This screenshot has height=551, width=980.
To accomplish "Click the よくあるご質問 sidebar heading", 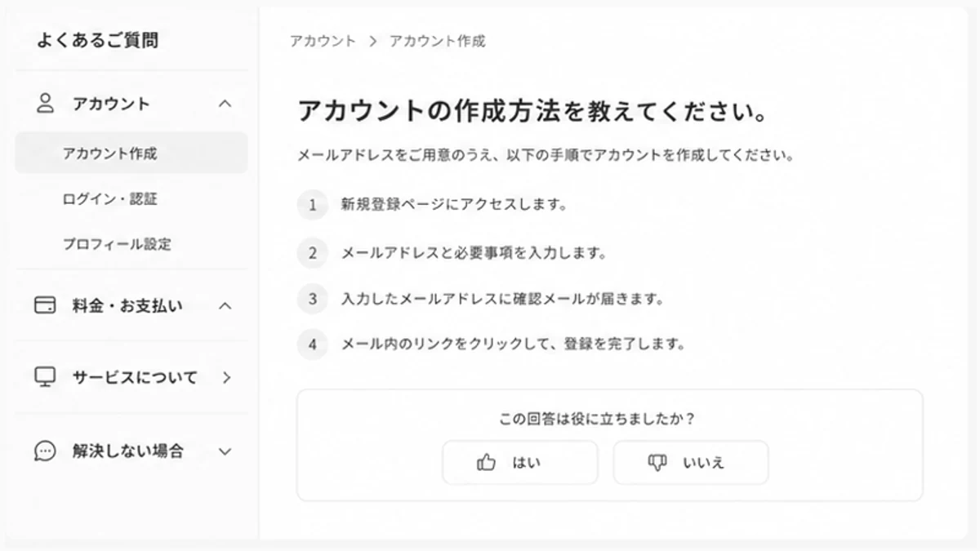I will [97, 40].
